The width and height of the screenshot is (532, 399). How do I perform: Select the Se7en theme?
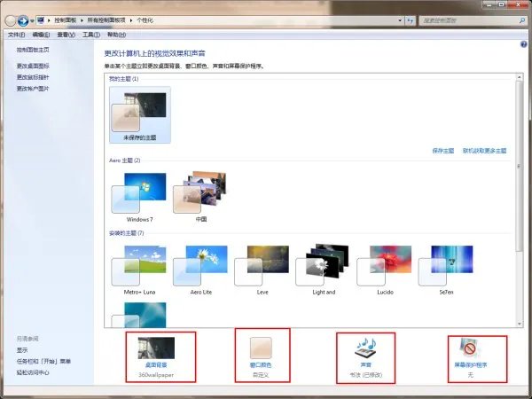tap(446, 270)
